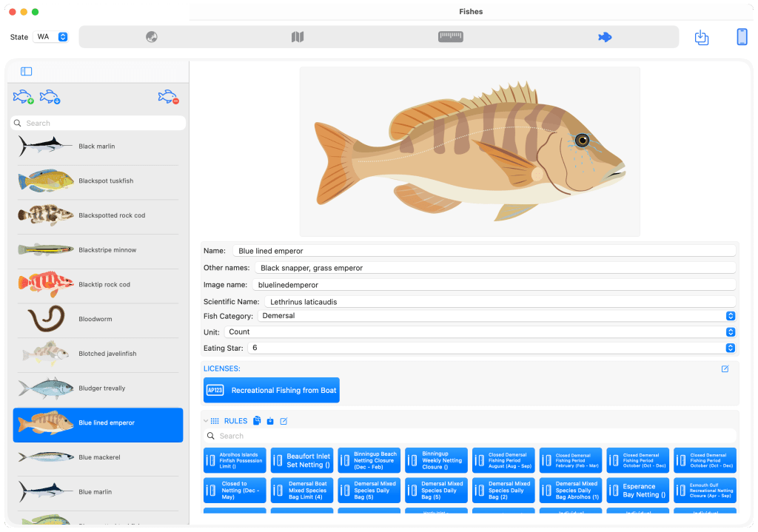Click the download export icon in toolbar
The image size is (758, 532).
702,37
